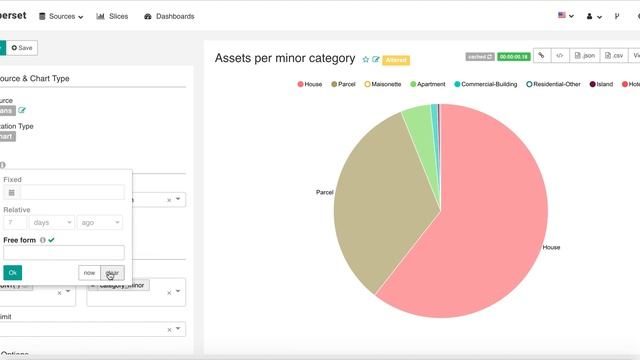
Task: Clear the category_minor group-by field
Action: click(169, 293)
